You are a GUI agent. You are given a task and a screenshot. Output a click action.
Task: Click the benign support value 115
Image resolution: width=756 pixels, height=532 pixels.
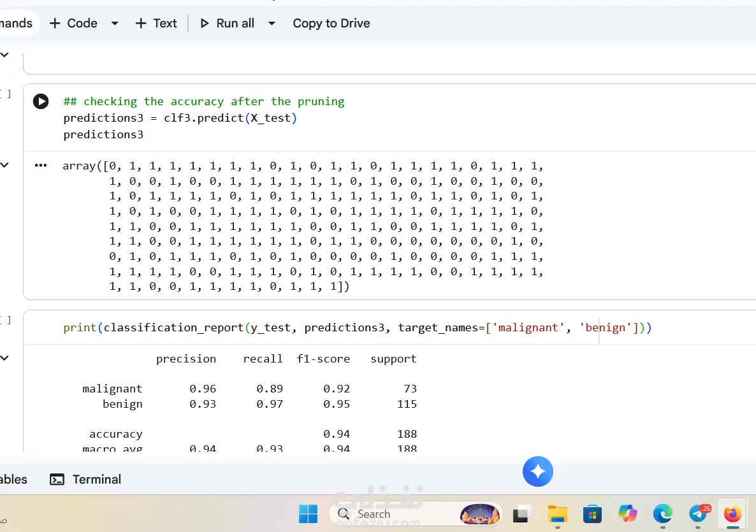(407, 404)
